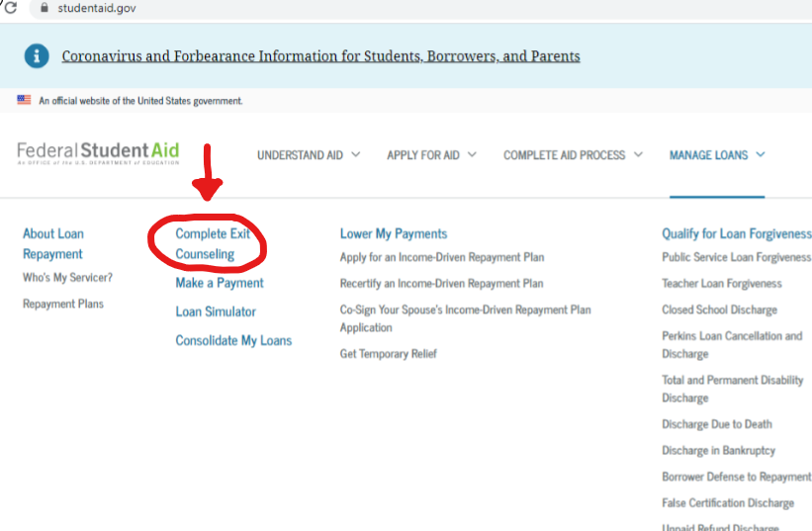This screenshot has width=812, height=531.
Task: Choose Make a Payment
Action: (220, 283)
